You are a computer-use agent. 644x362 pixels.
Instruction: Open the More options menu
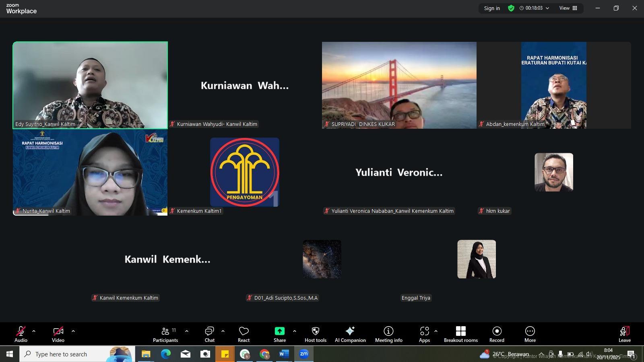click(530, 334)
